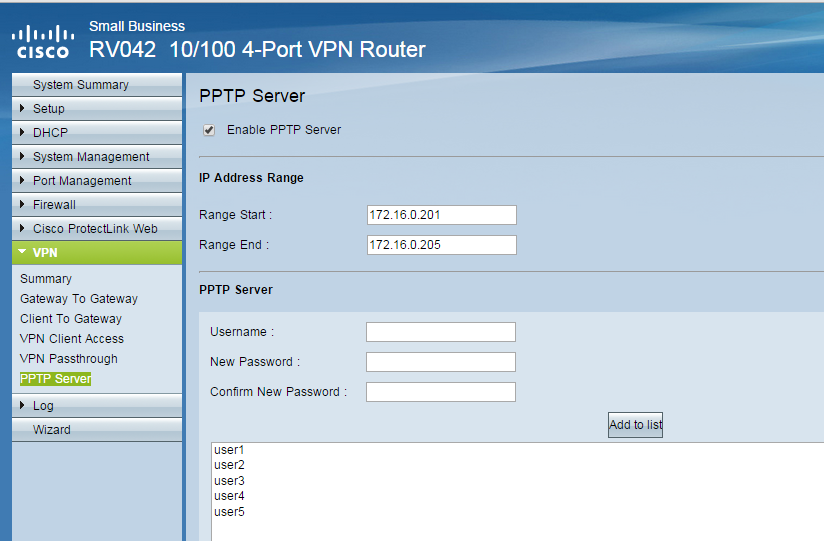Viewport: 824px width, 541px height.
Task: Expand the DHCP menu section
Action: (x=49, y=133)
